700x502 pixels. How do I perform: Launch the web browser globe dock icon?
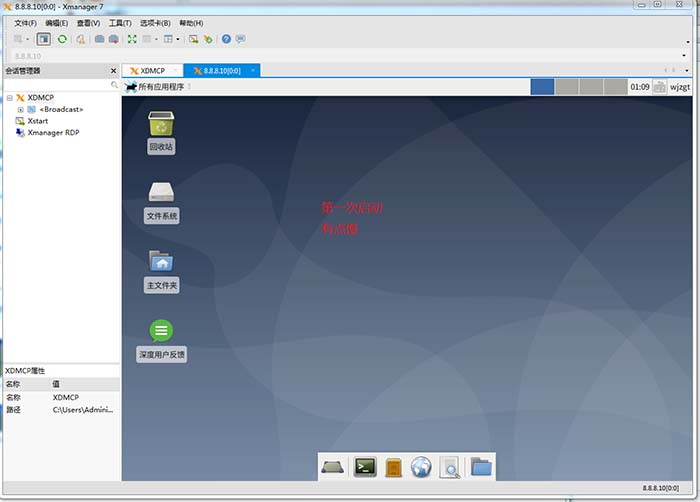pos(421,467)
